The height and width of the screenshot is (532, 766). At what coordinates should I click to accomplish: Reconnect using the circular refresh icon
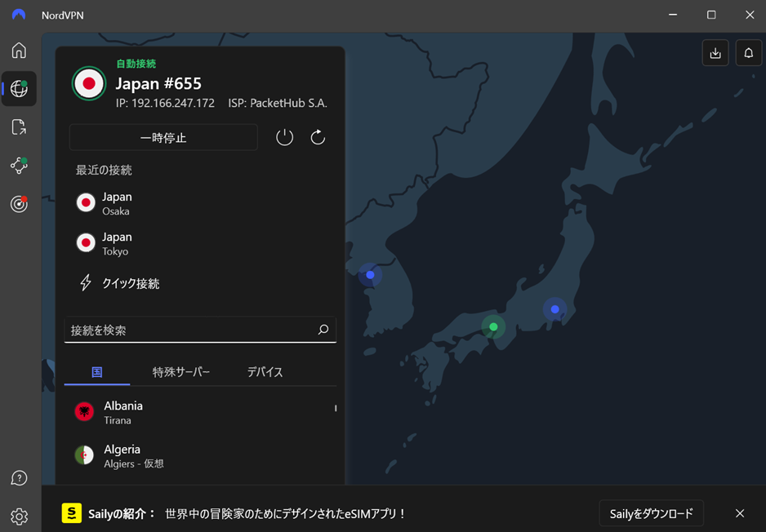318,138
